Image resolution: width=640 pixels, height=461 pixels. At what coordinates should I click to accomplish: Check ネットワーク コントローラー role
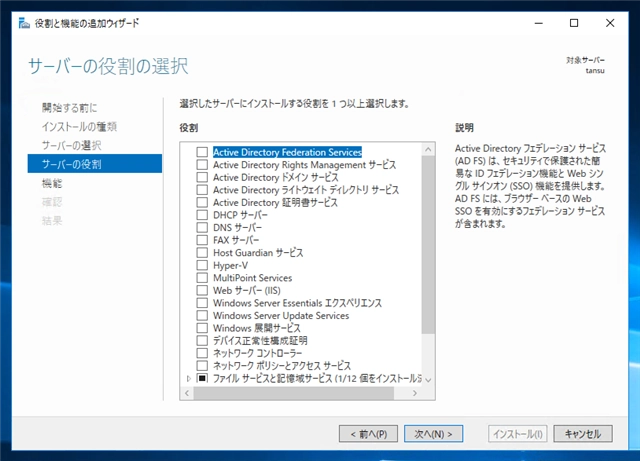tap(202, 353)
